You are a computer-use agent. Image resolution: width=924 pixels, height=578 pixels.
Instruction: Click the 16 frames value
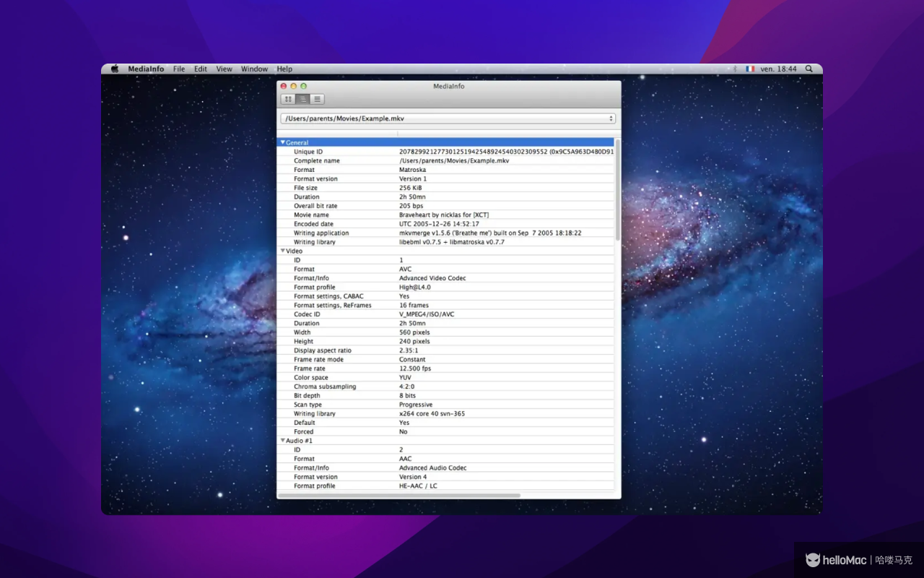coord(414,305)
